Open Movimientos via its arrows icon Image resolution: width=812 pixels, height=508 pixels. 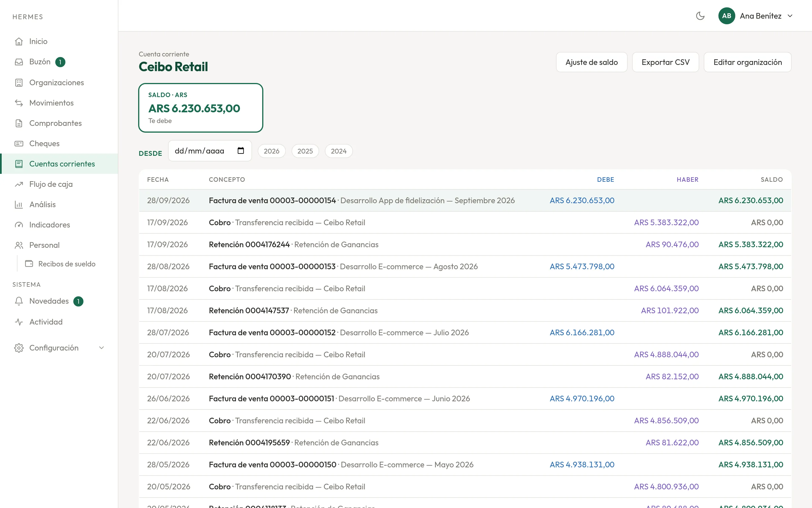pyautogui.click(x=19, y=103)
